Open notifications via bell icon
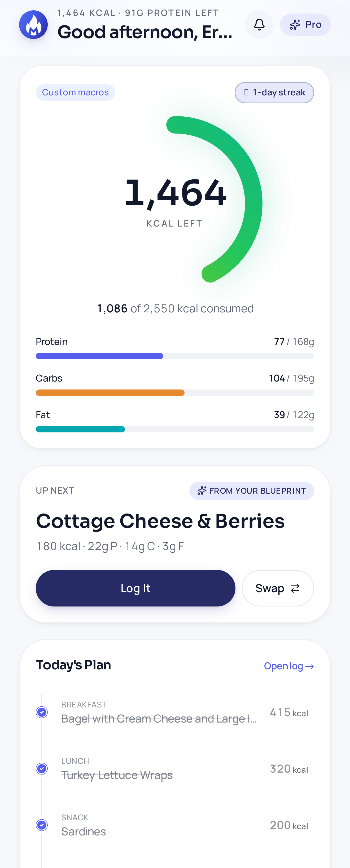Viewport: 350px width, 868px height. 259,25
